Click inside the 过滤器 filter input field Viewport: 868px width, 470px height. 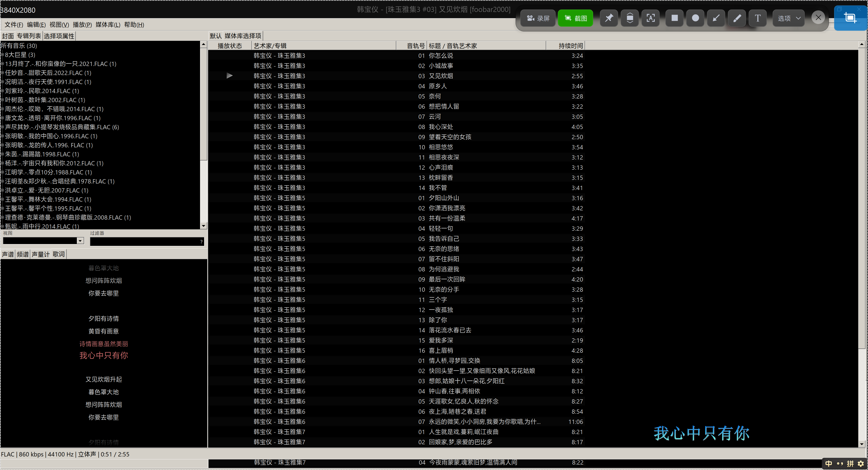(x=145, y=241)
